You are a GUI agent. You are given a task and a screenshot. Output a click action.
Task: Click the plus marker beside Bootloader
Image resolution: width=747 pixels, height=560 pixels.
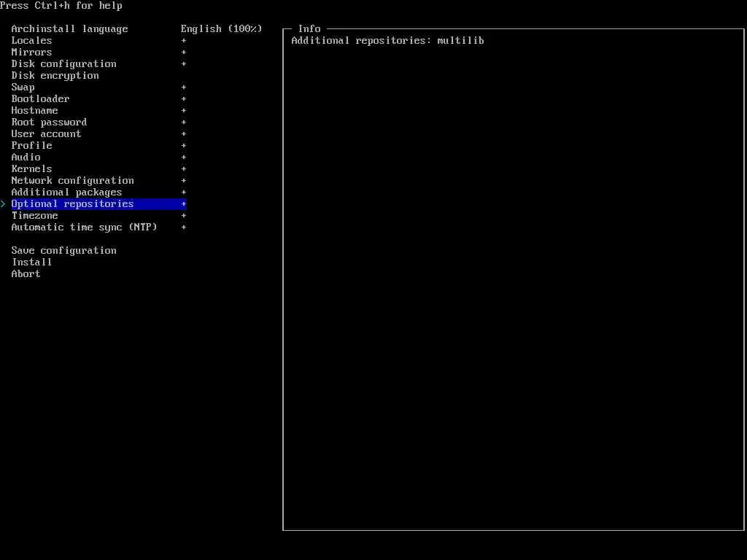[183, 98]
